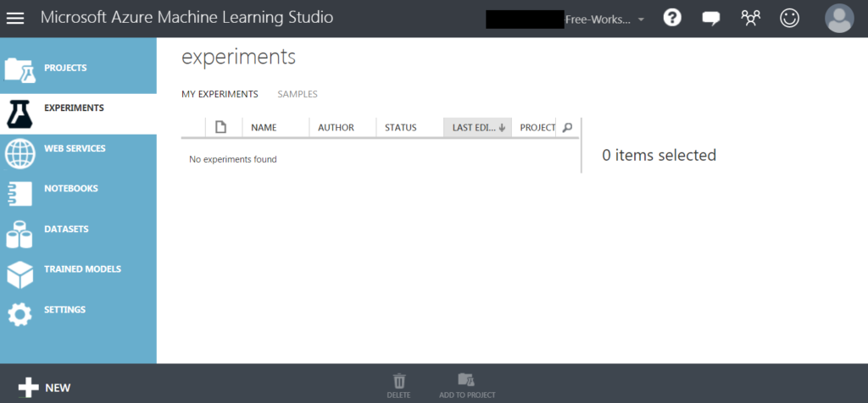This screenshot has width=868, height=403.
Task: Click the Experiments flask icon
Action: click(x=19, y=114)
